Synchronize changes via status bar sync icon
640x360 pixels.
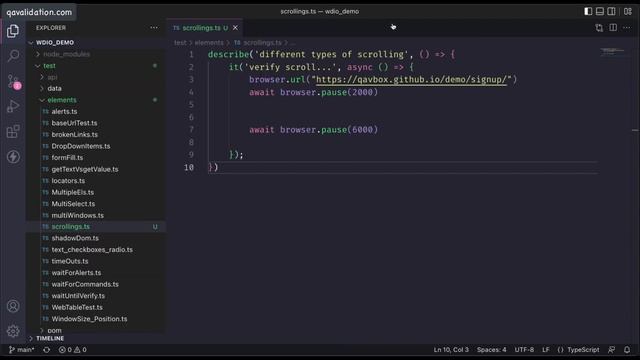(47, 350)
